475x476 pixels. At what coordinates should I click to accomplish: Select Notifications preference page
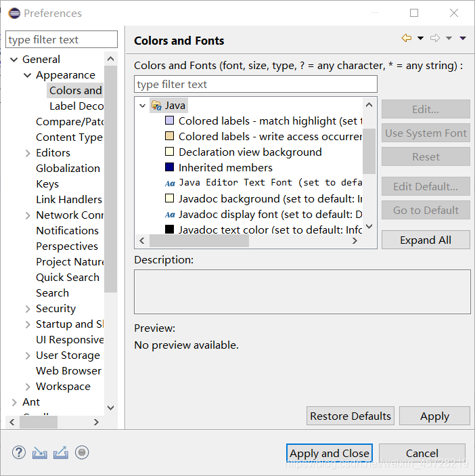click(68, 231)
